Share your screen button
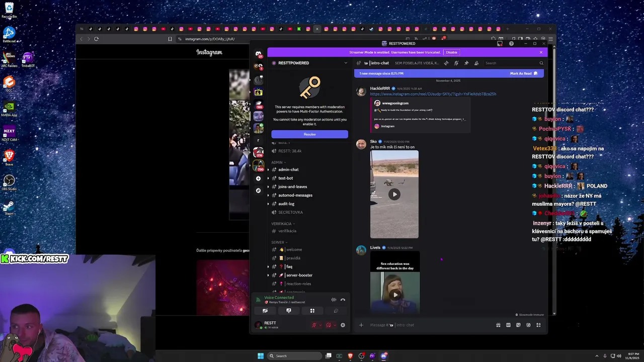Image resolution: width=644 pixels, height=362 pixels. point(289,311)
